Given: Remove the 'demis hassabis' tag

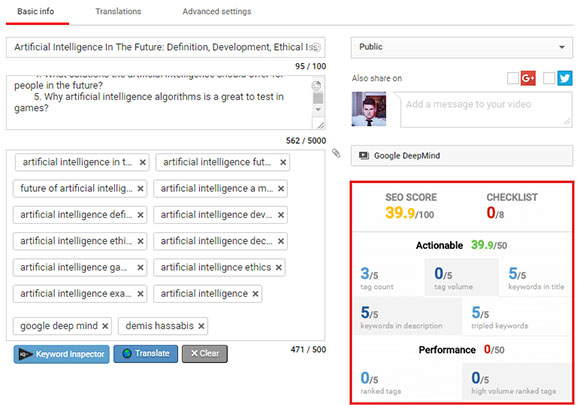Looking at the screenshot, I should point(201,326).
